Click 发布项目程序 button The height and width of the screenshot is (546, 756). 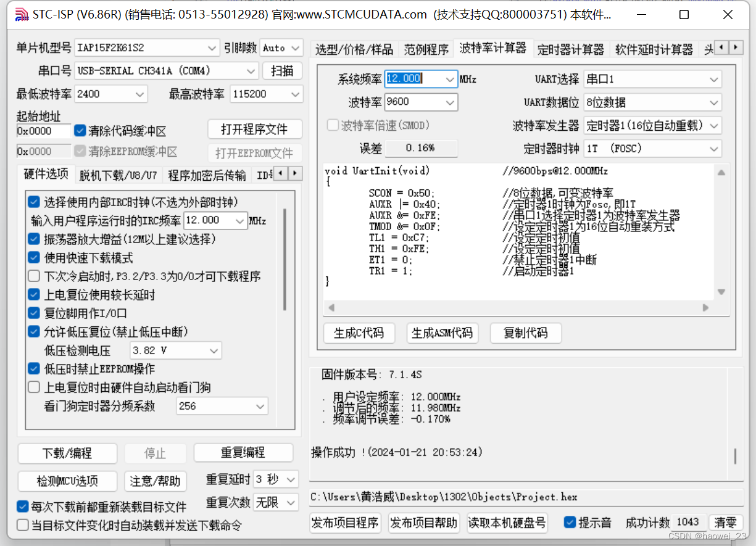(345, 523)
